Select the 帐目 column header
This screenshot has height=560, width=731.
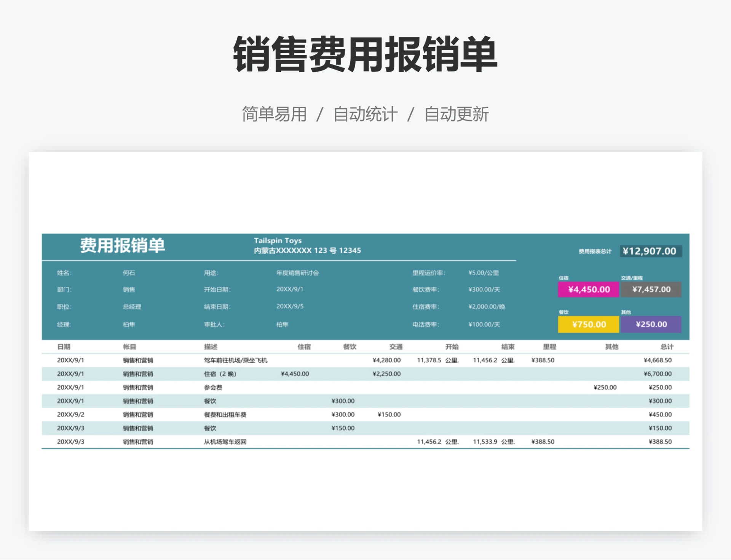[x=129, y=347]
